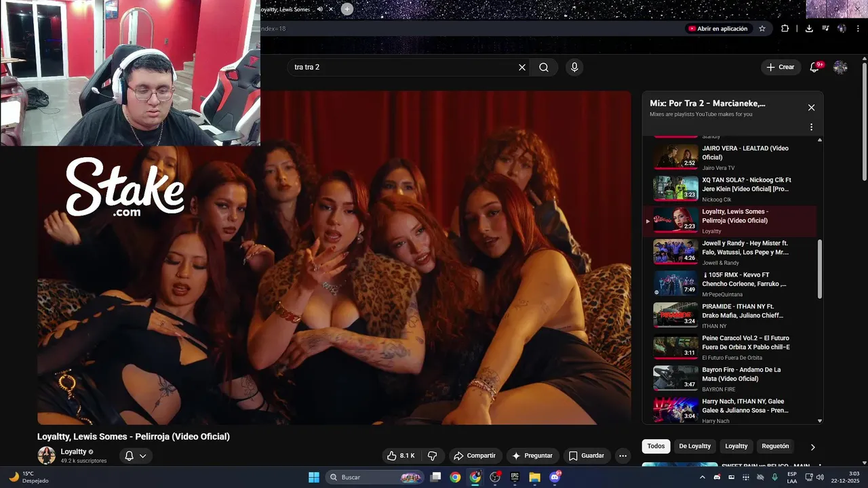868x488 pixels.
Task: Play XQ TAN SOLA? by Nickoog Clk
Action: click(731, 189)
